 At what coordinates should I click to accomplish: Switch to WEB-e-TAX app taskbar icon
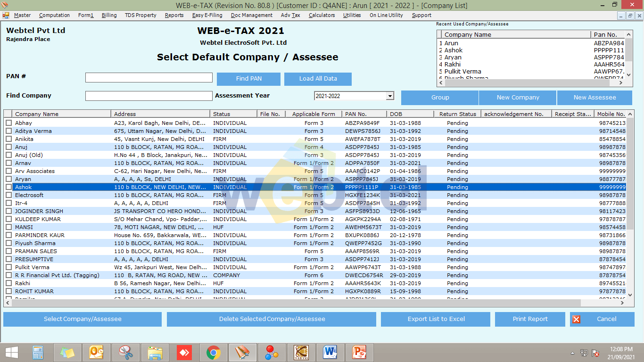click(243, 353)
